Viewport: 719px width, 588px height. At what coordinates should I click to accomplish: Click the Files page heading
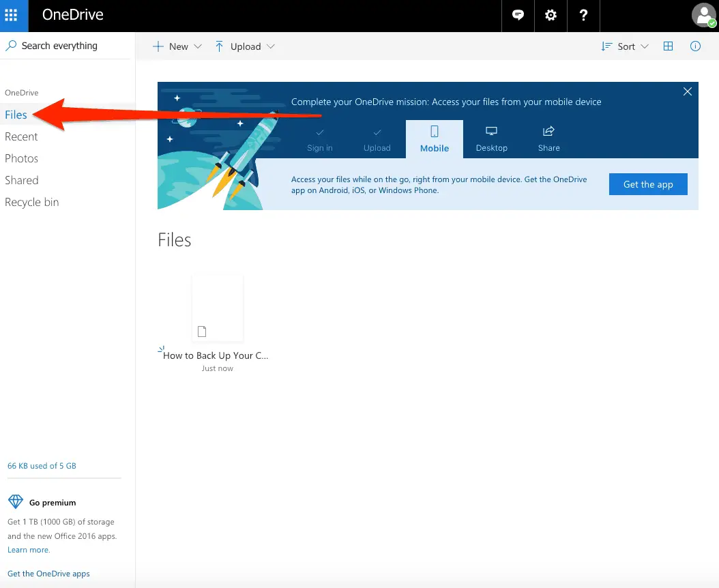click(x=174, y=240)
